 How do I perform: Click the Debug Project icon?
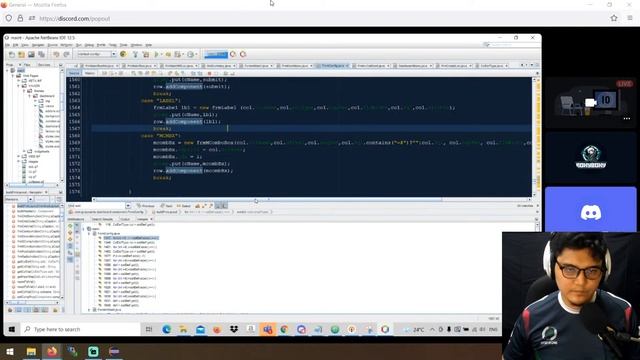point(168,54)
